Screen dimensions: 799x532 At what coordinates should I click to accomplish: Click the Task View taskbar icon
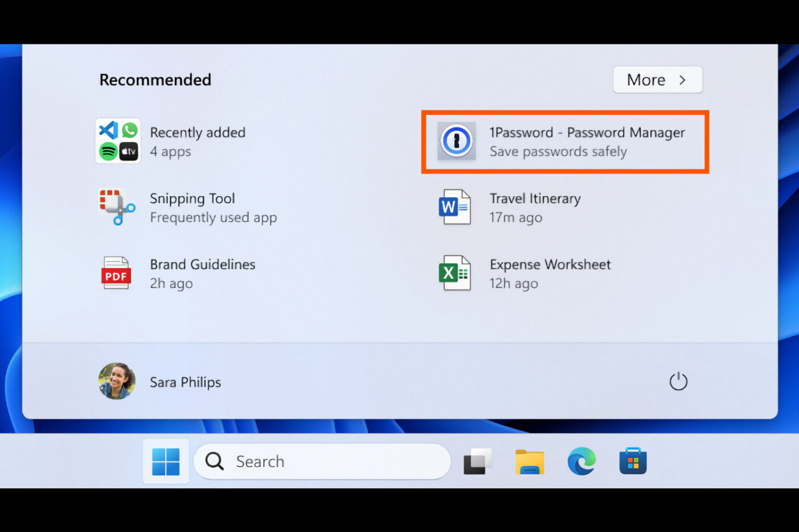pyautogui.click(x=477, y=461)
